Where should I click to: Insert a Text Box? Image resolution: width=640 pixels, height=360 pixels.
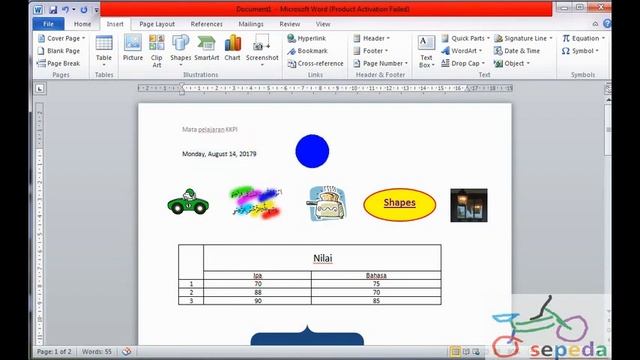coord(426,51)
